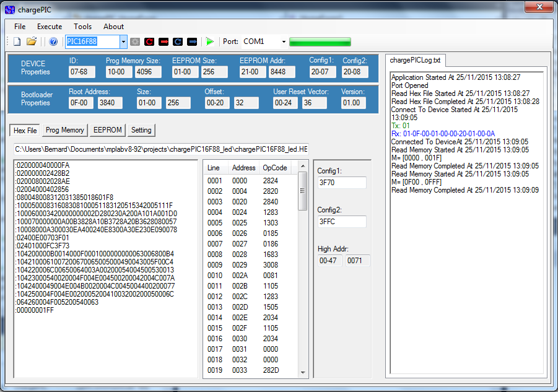Open the Execute menu

coord(50,27)
